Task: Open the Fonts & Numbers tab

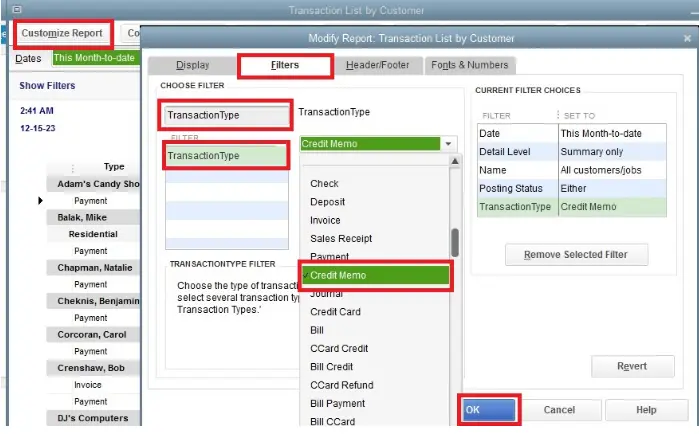Action: pos(470,65)
